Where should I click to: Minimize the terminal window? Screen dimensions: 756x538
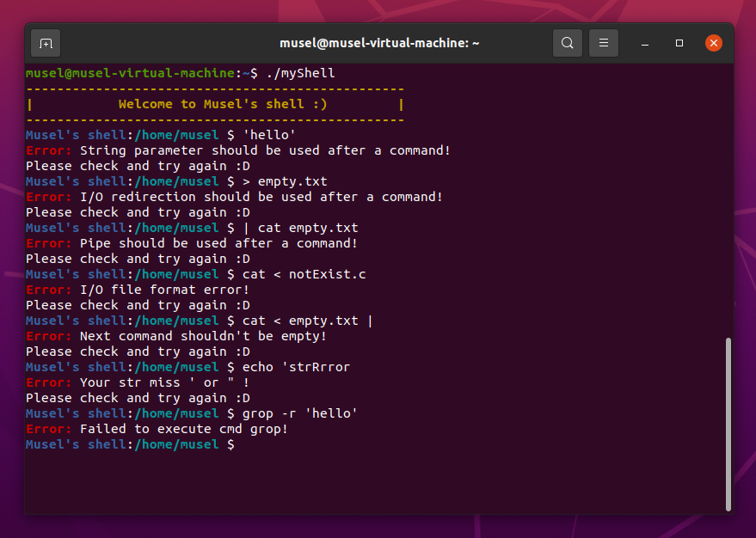[645, 44]
